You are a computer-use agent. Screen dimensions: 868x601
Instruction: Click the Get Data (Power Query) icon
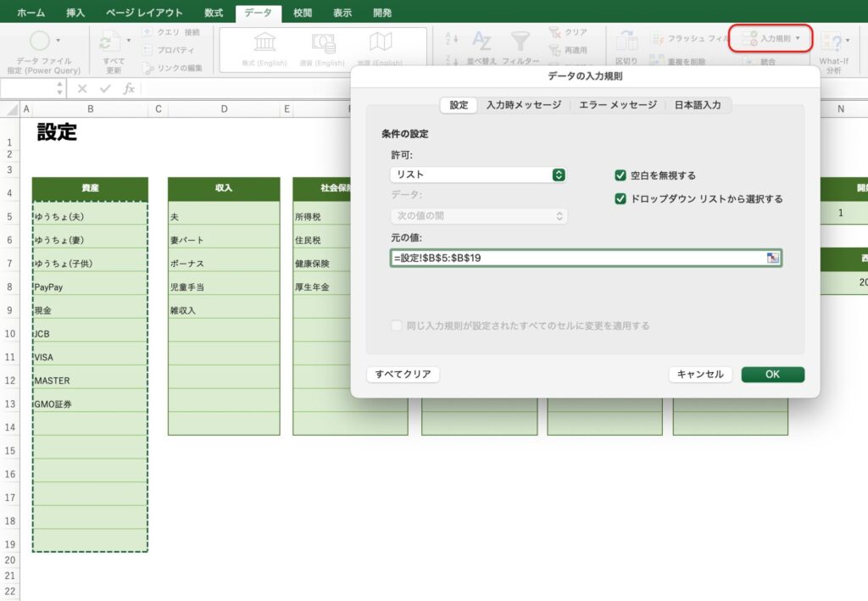click(x=40, y=41)
